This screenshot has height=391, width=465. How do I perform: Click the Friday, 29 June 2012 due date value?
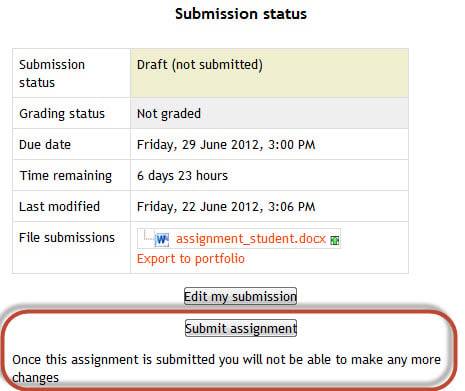click(226, 145)
